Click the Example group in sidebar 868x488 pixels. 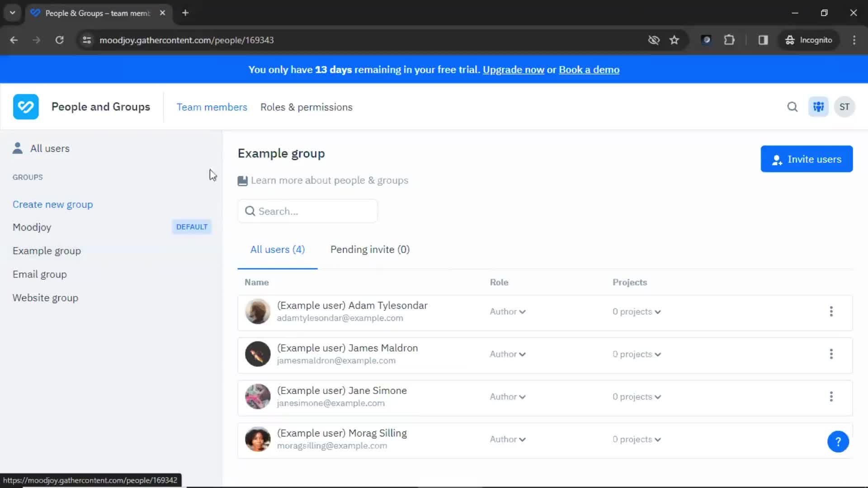[x=47, y=250]
